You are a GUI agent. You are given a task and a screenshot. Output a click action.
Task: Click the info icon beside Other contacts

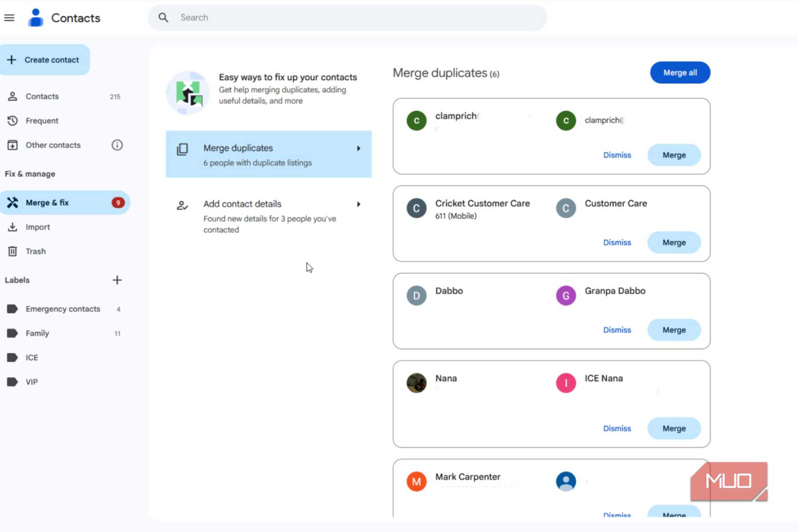click(x=117, y=145)
